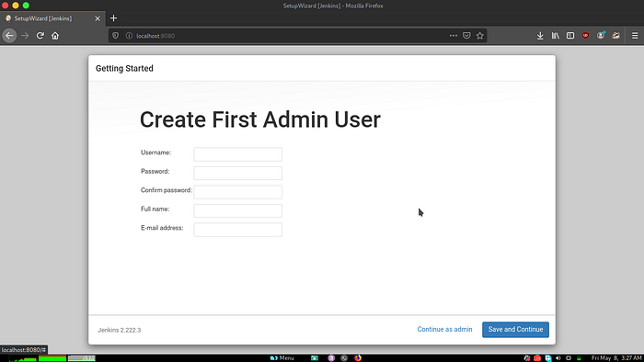644x362 pixels.
Task: Reload the Jenkins setup page
Action: pyautogui.click(x=40, y=36)
